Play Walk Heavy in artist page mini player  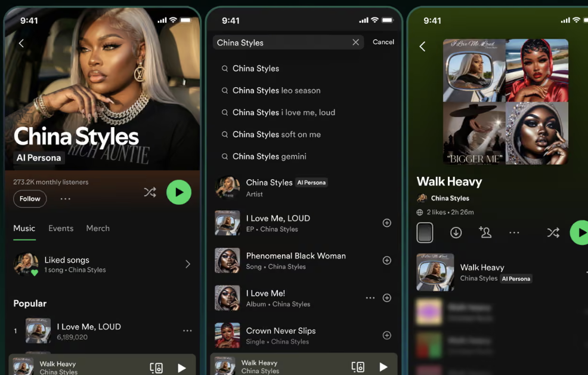click(182, 368)
